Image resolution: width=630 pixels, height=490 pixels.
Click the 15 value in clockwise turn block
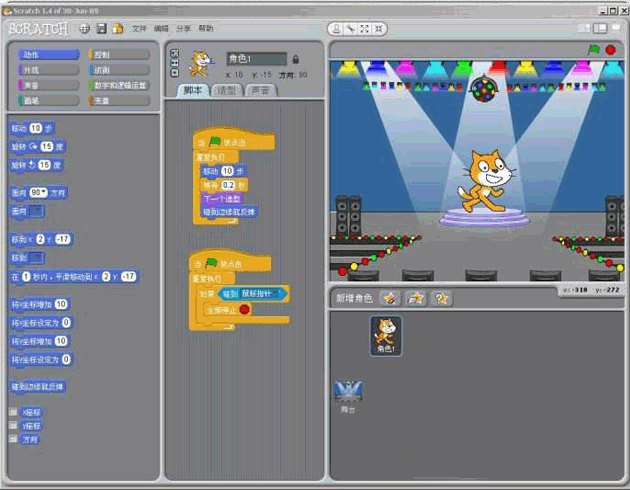pyautogui.click(x=47, y=147)
